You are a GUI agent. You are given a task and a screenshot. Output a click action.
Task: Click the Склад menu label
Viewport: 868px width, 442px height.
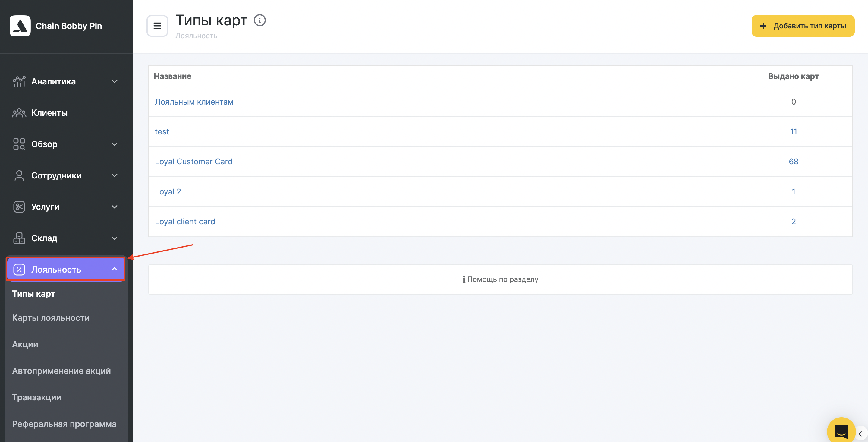(x=44, y=238)
